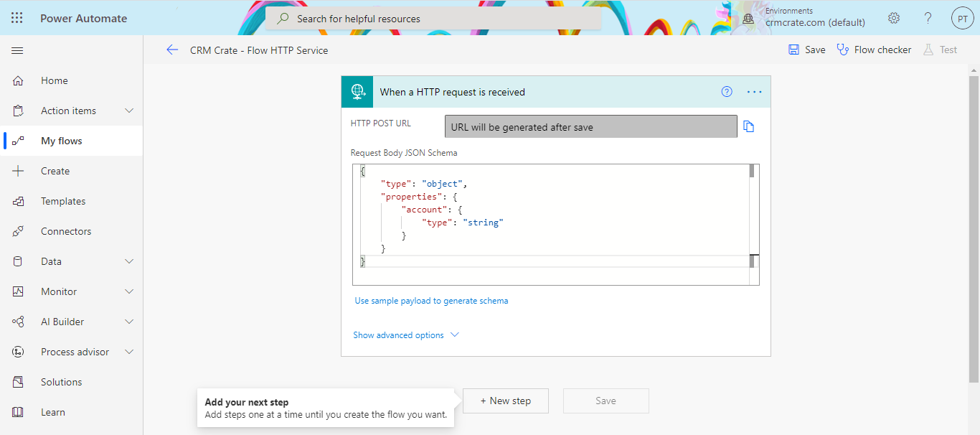The width and height of the screenshot is (980, 435).
Task: Open Power Automate settings gear
Action: click(893, 17)
